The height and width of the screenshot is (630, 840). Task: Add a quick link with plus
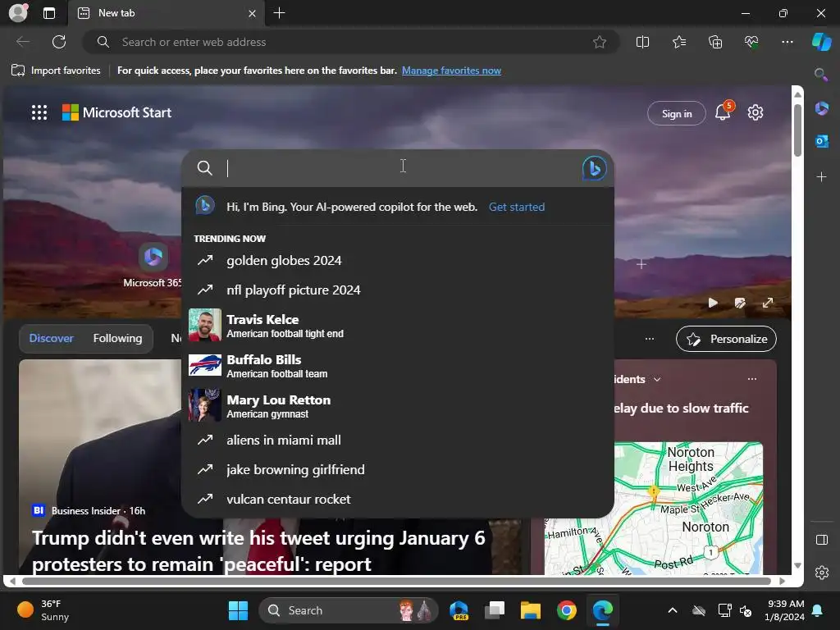641,264
